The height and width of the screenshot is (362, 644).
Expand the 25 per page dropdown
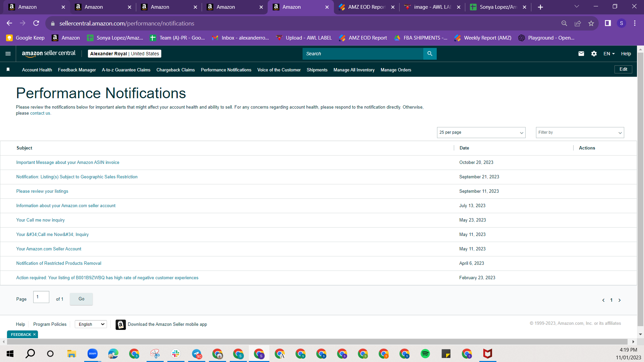pos(481,132)
